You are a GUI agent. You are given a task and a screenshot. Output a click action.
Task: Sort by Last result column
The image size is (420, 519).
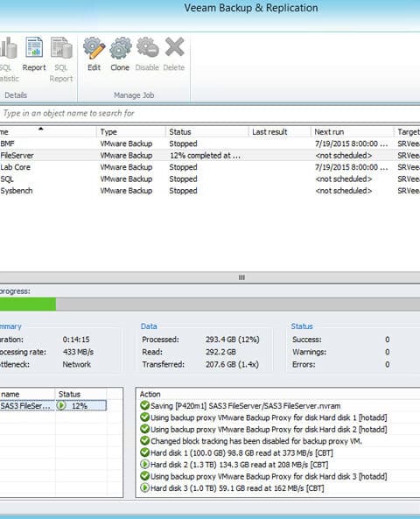279,132
